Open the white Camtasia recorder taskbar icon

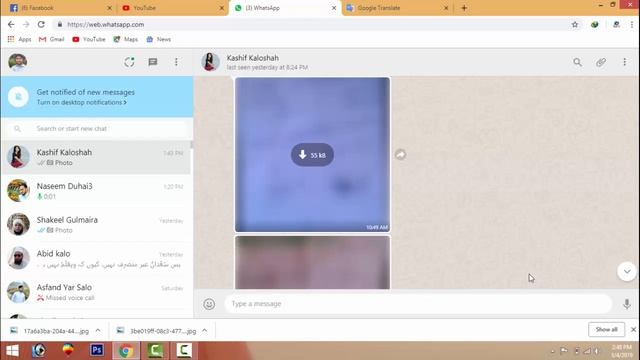coord(184,351)
